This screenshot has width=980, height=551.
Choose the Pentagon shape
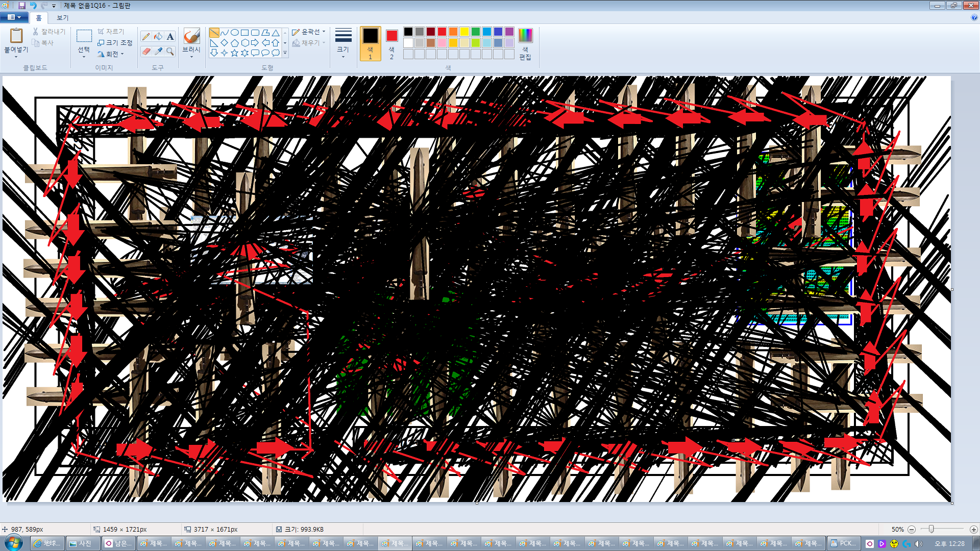(235, 43)
